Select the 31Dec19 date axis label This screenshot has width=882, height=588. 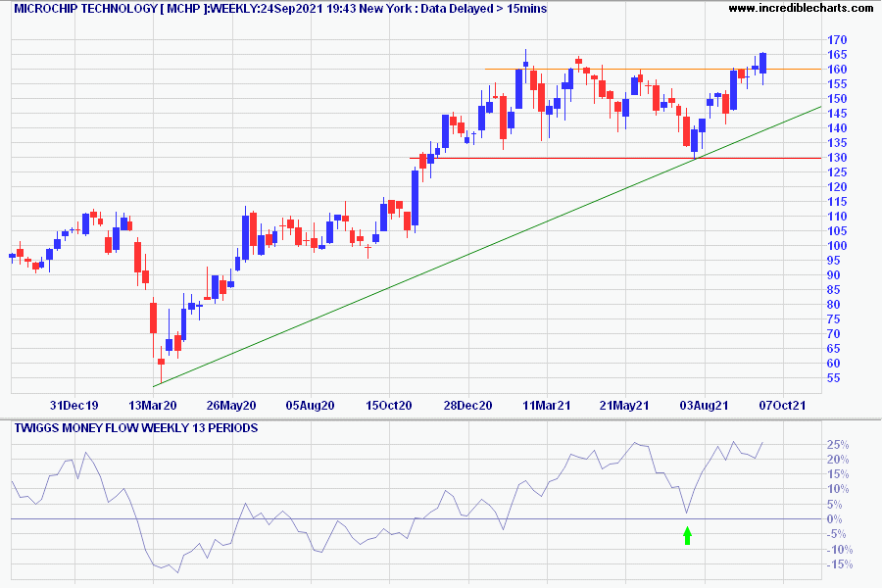(x=73, y=406)
